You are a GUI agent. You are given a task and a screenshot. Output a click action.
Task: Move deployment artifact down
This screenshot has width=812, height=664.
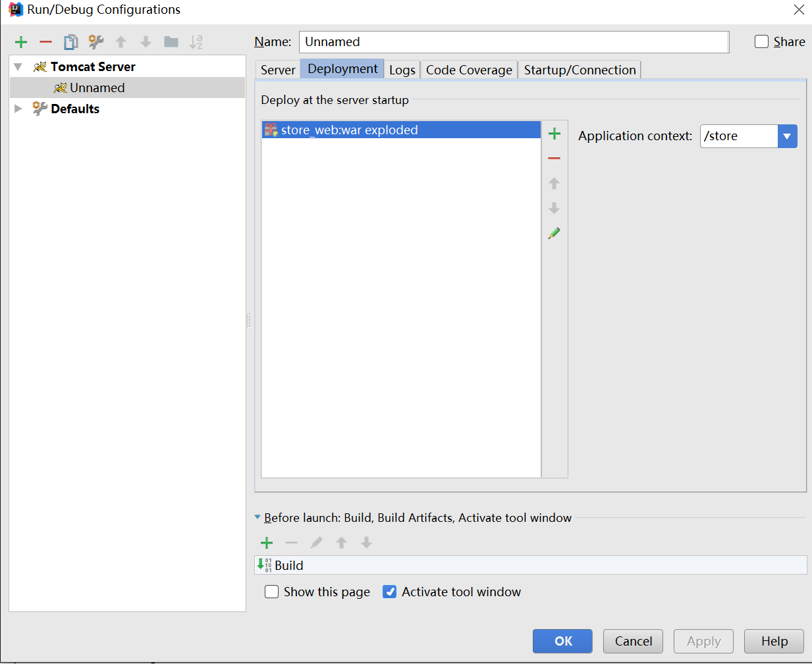pos(554,208)
